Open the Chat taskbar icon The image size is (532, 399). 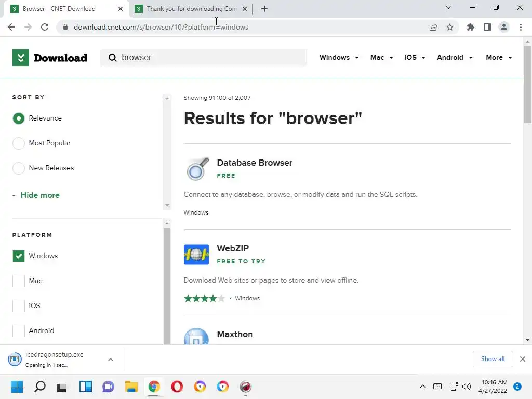(108, 387)
